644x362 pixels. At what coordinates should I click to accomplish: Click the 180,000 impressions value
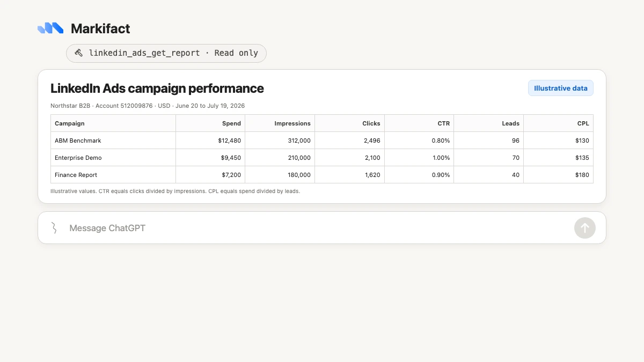299,175
